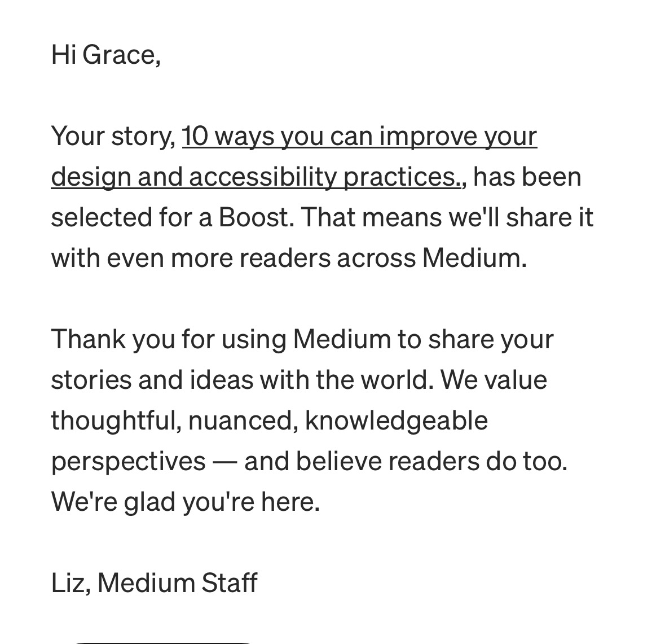Image resolution: width=665 pixels, height=644 pixels.
Task: Click the words 'has been' after the link
Action: [527, 177]
